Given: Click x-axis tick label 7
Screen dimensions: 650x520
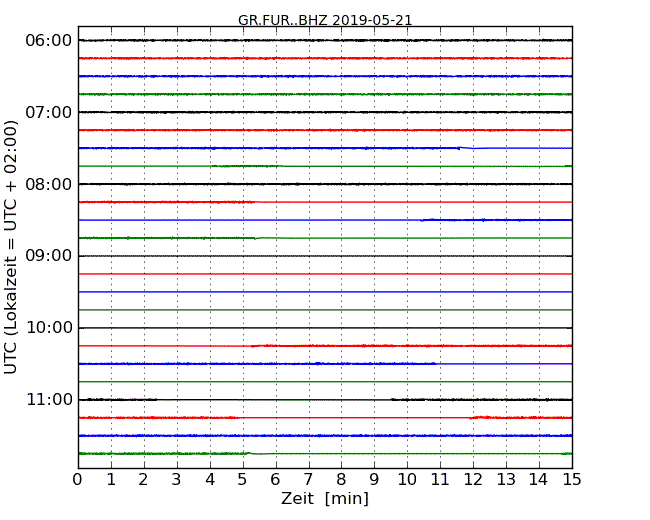Looking at the screenshot, I should coord(308,479).
